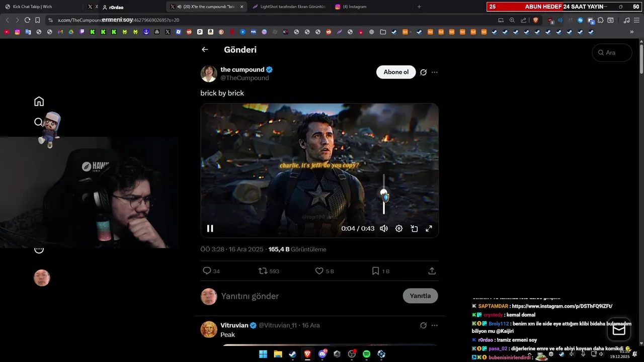
Task: Open taskbar clock 19.12.2025
Action: [x=620, y=354]
